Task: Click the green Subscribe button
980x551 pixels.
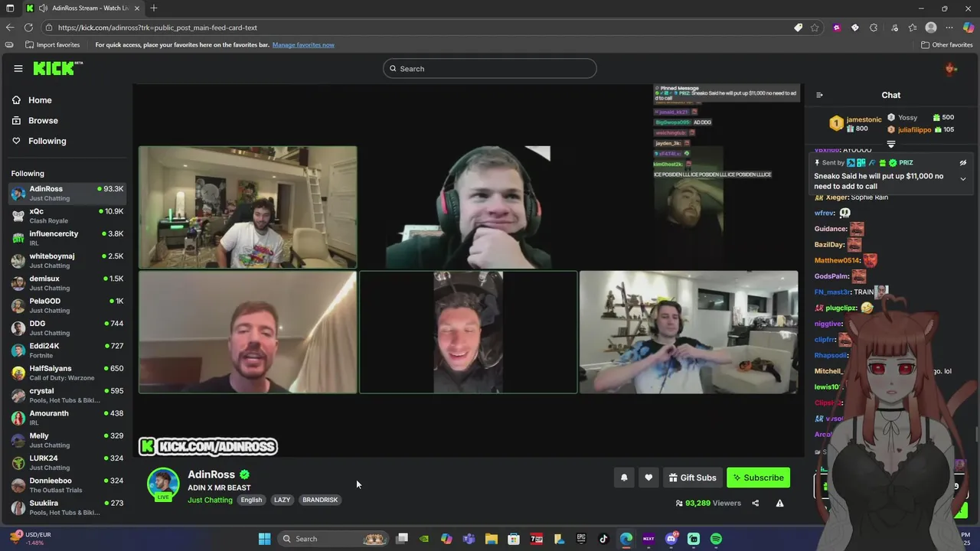Action: tap(758, 478)
